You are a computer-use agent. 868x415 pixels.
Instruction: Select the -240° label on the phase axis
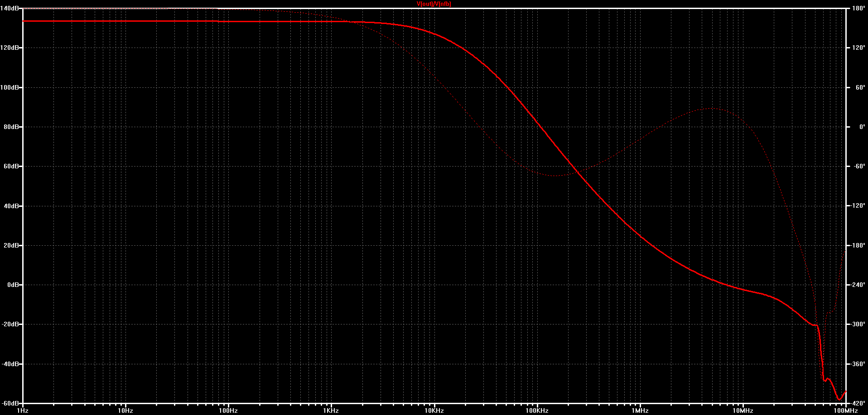tap(858, 285)
